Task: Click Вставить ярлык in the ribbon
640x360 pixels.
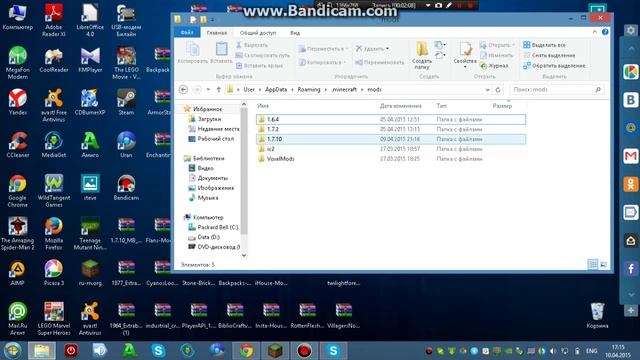Action: pyautogui.click(x=259, y=65)
